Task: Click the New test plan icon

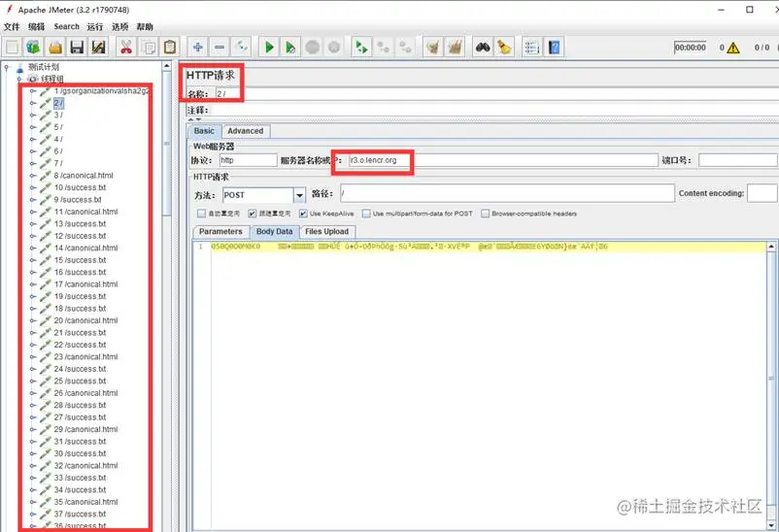Action: 13,48
